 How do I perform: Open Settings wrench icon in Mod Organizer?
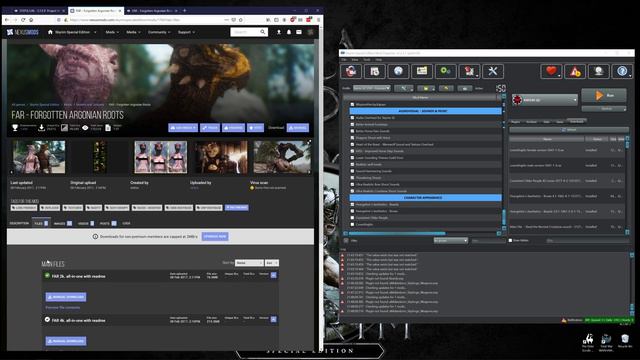493,71
